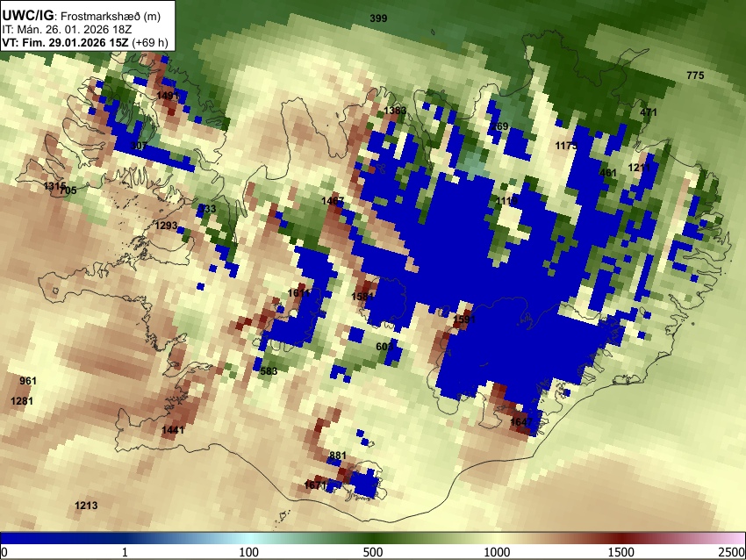Image resolution: width=746 pixels, height=560 pixels.
Task: Click the color scale label 1500
Action: 621,552
